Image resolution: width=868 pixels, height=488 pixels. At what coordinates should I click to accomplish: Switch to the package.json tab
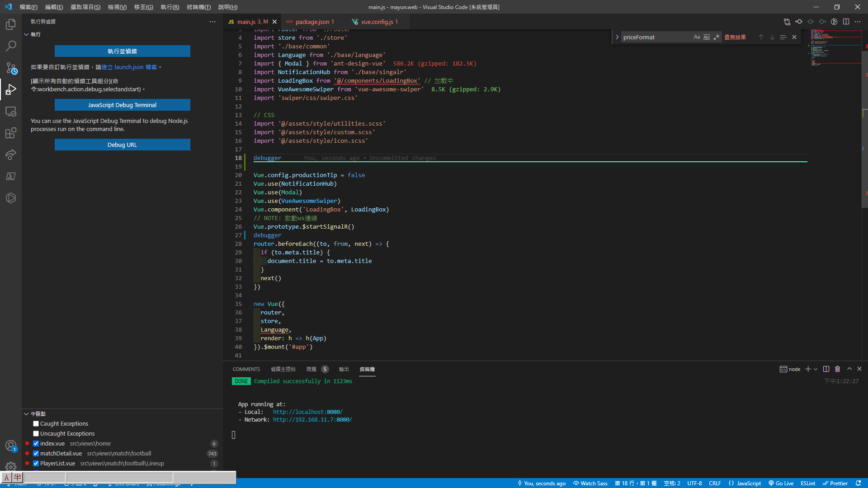[x=312, y=22]
